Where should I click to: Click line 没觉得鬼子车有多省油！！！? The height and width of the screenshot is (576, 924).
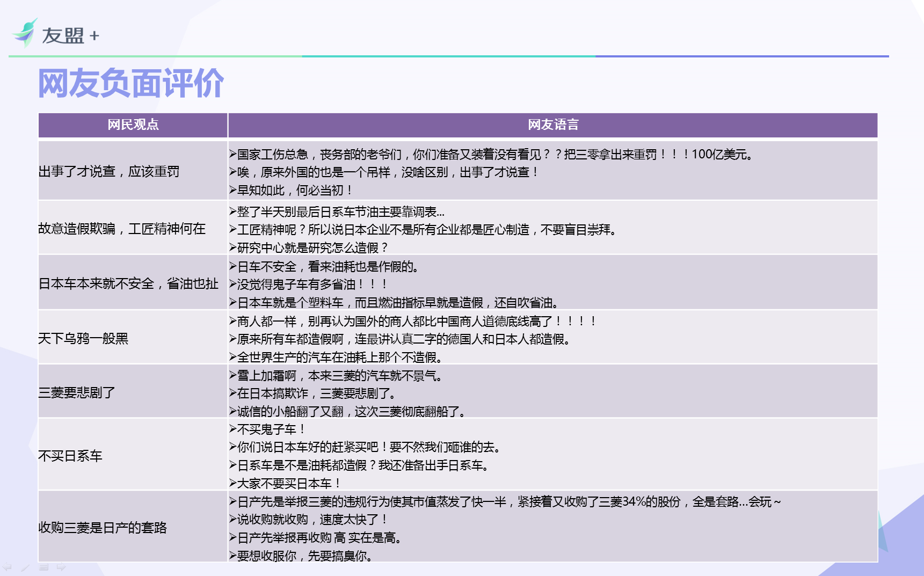pos(309,285)
